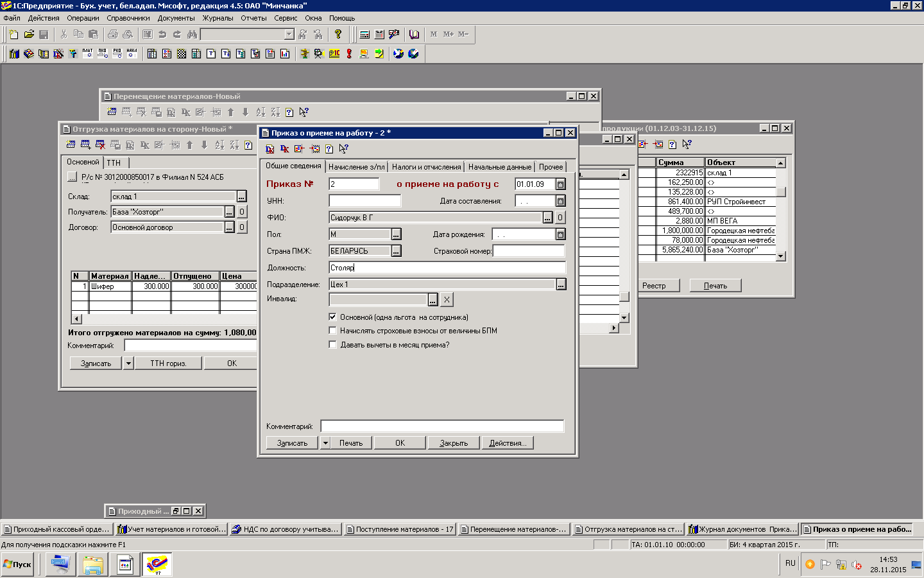The image size is (924, 578).
Task: Open the file explorer taskbar icon
Action: pos(93,565)
